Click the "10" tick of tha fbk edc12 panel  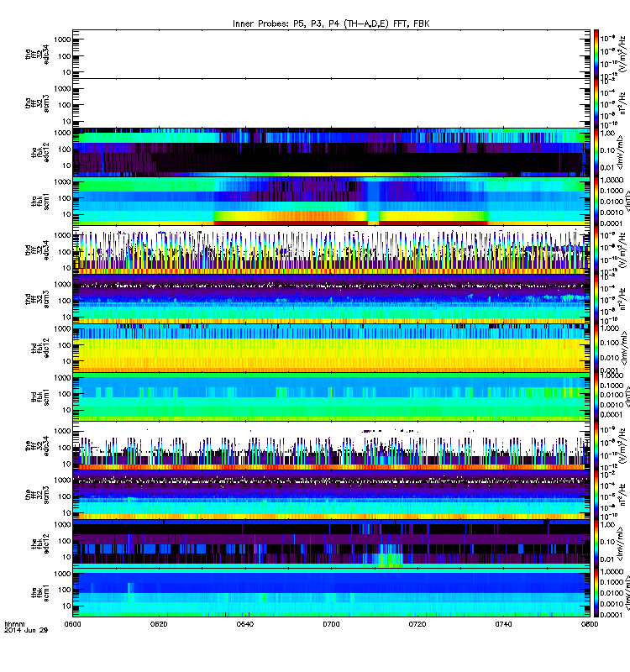pos(66,165)
